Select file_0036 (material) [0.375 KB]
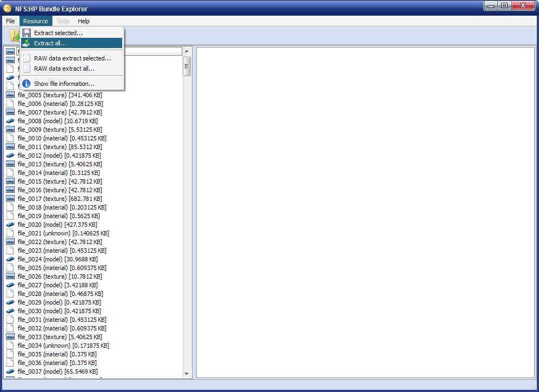The image size is (539, 392). coord(57,363)
